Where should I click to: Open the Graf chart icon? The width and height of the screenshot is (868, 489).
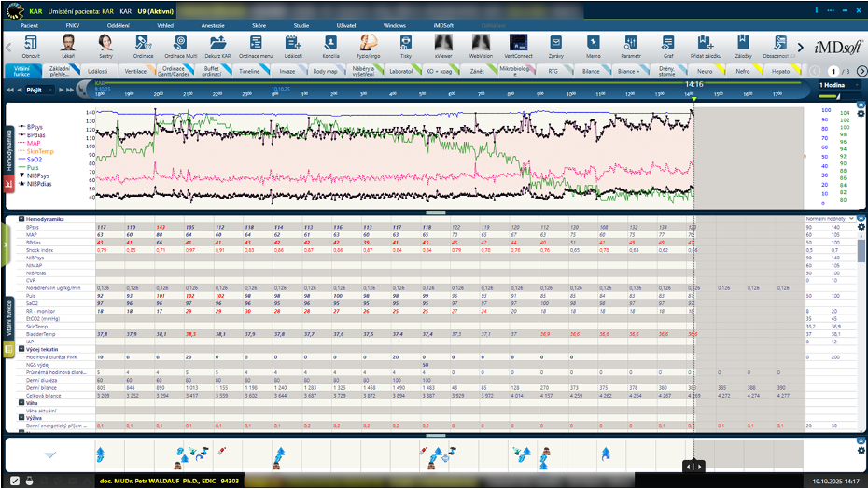point(668,43)
